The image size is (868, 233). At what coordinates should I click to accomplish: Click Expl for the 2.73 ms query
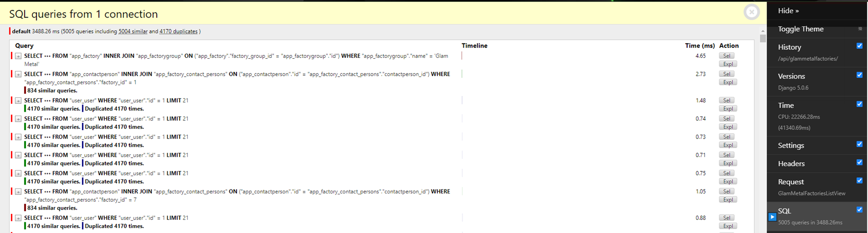728,82
